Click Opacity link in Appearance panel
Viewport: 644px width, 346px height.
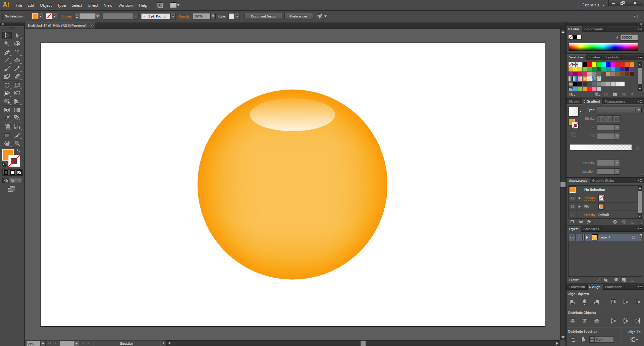[590, 215]
